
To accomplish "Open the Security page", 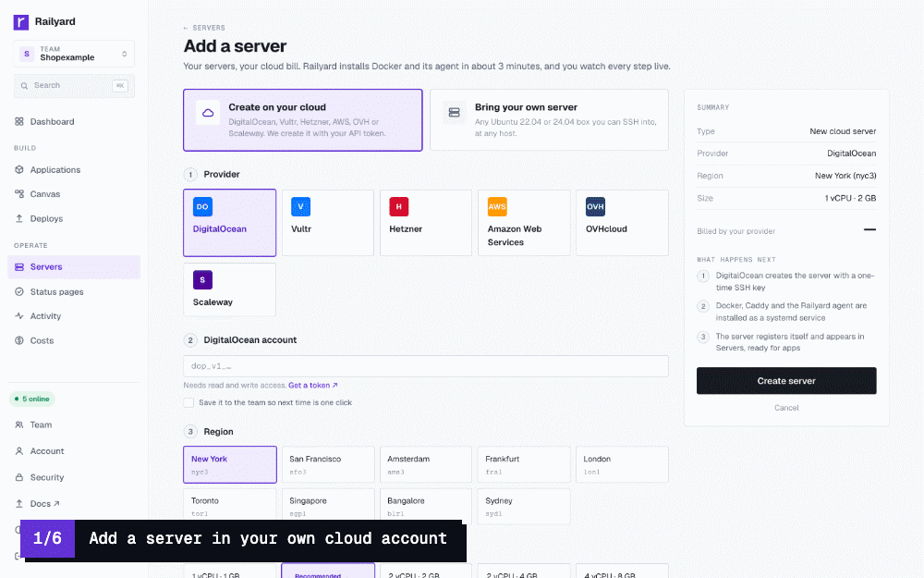I will [x=74, y=478].
